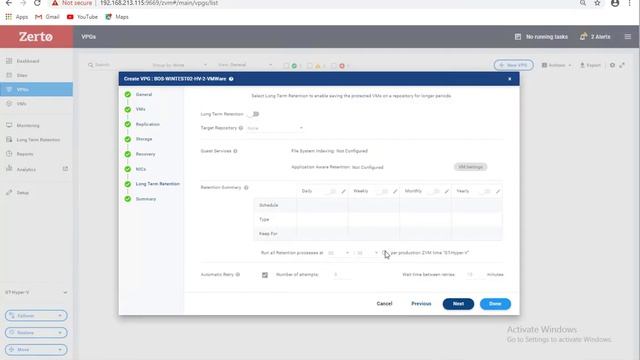This screenshot has height=360, width=640.
Task: Open the Actions dropdown
Action: [x=556, y=65]
